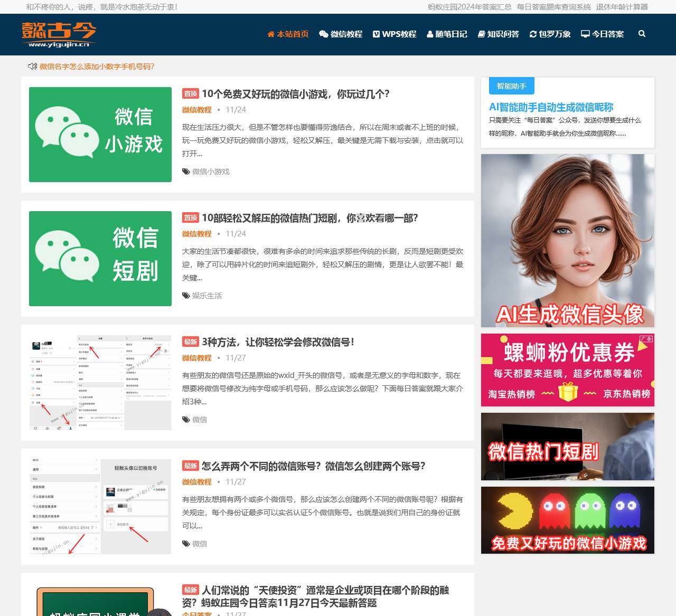Click the 懿古今 site logo

pos(59,35)
